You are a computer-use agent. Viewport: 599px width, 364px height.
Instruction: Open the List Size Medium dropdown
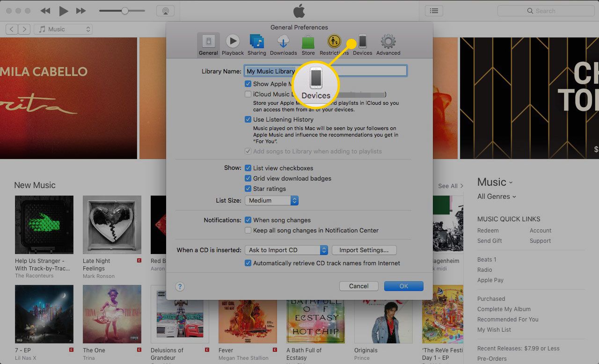(x=271, y=200)
